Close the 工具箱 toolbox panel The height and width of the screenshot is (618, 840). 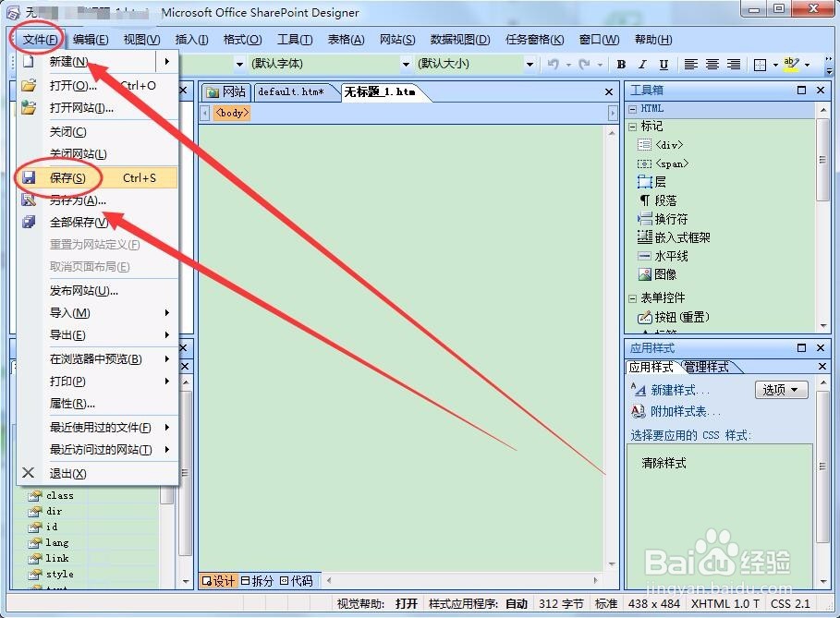pos(821,90)
